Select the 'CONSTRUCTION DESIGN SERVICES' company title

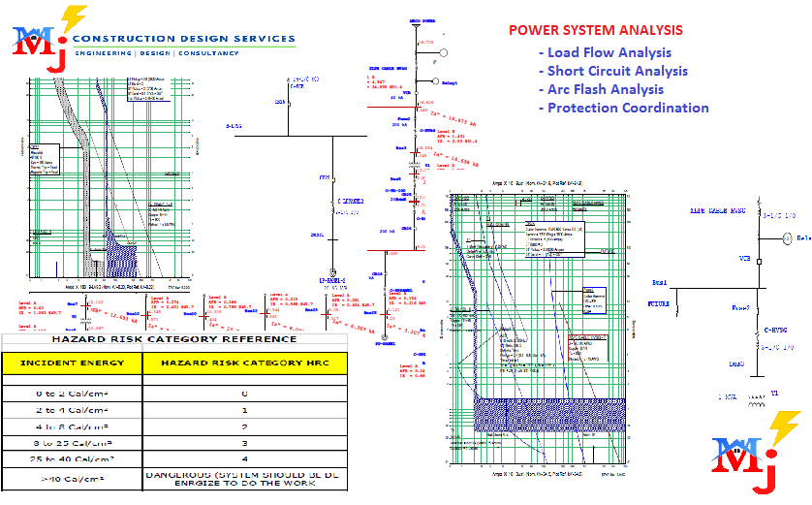pos(184,39)
